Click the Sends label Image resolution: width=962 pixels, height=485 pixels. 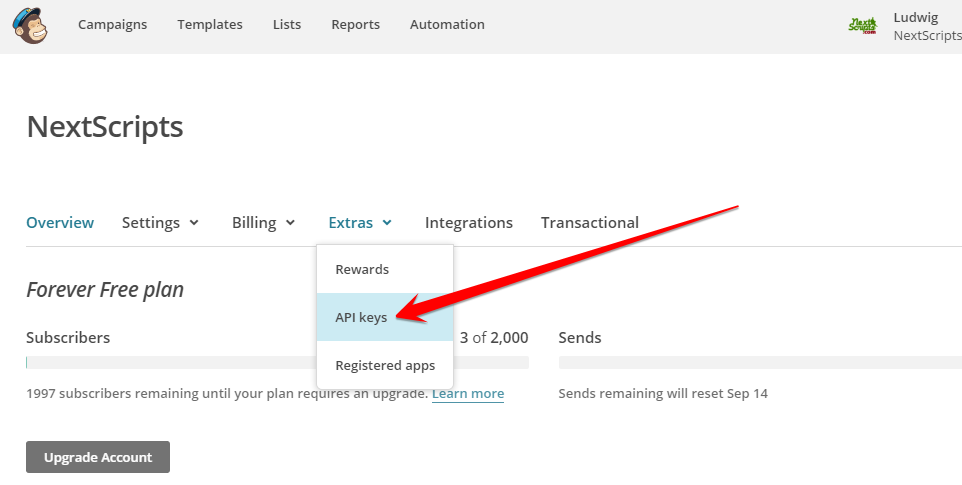[x=580, y=337]
